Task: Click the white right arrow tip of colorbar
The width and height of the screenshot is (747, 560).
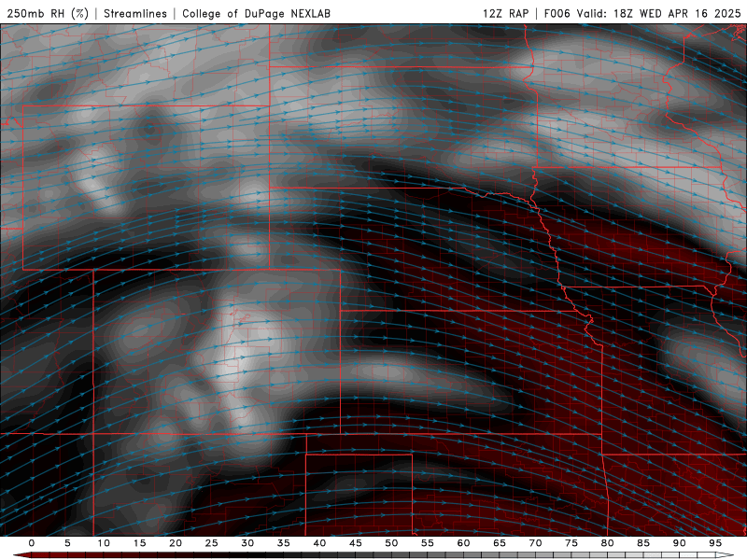Action: point(725,555)
